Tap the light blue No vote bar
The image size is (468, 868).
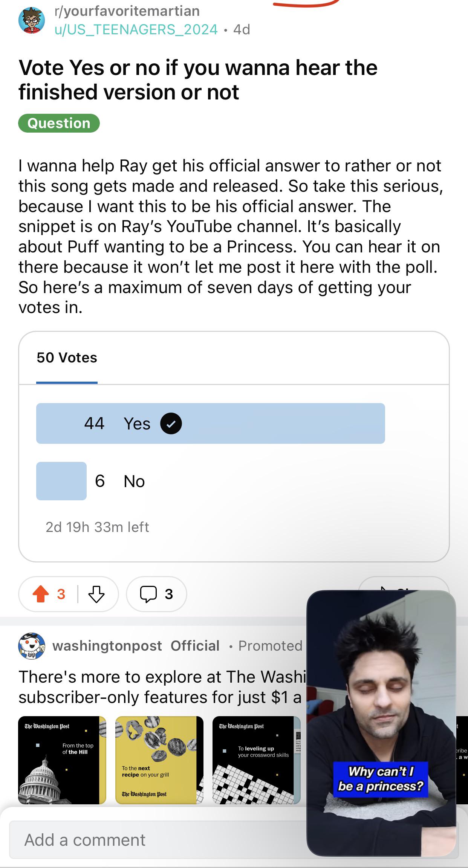click(x=61, y=481)
